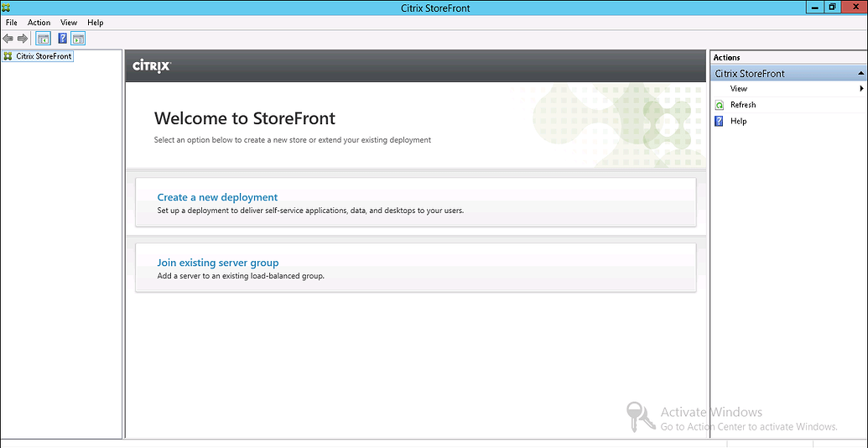This screenshot has height=448, width=868.
Task: Toggle the Show/Hide Console Tree toolbar icon
Action: 44,39
